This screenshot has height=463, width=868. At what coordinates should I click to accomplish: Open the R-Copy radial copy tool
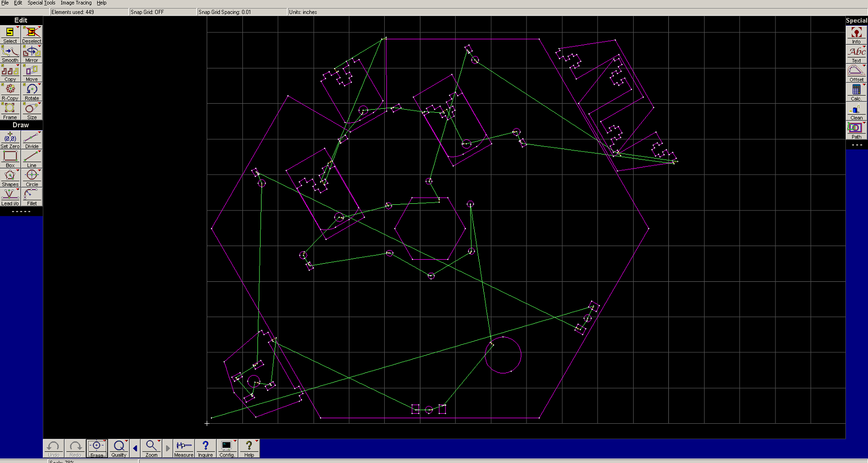click(10, 92)
